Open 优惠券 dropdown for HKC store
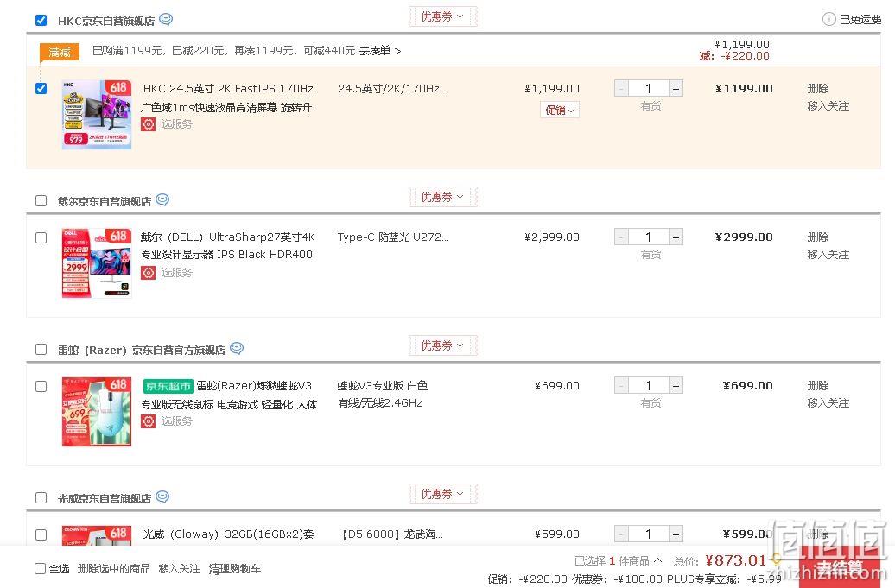895x588 pixels. 442,16
